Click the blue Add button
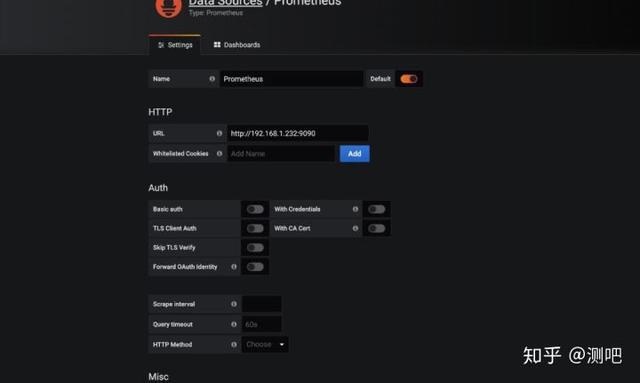The width and height of the screenshot is (640, 383). (x=354, y=154)
